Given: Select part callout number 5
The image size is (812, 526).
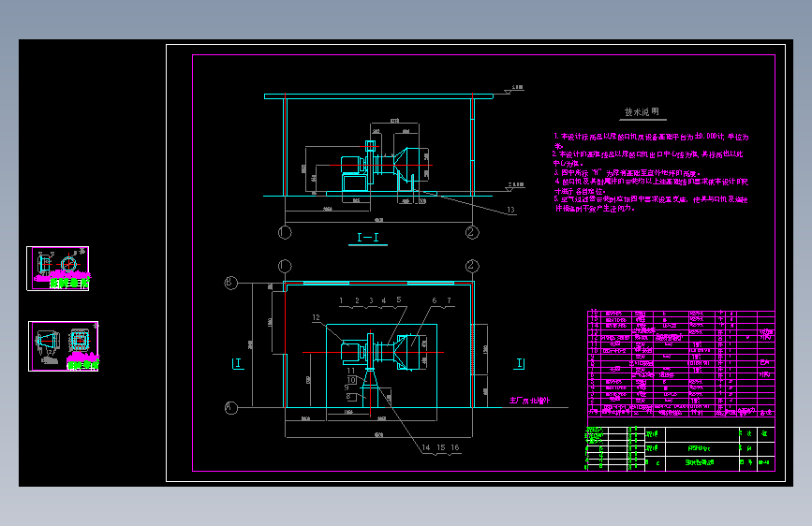Looking at the screenshot, I should pyautogui.click(x=399, y=300).
